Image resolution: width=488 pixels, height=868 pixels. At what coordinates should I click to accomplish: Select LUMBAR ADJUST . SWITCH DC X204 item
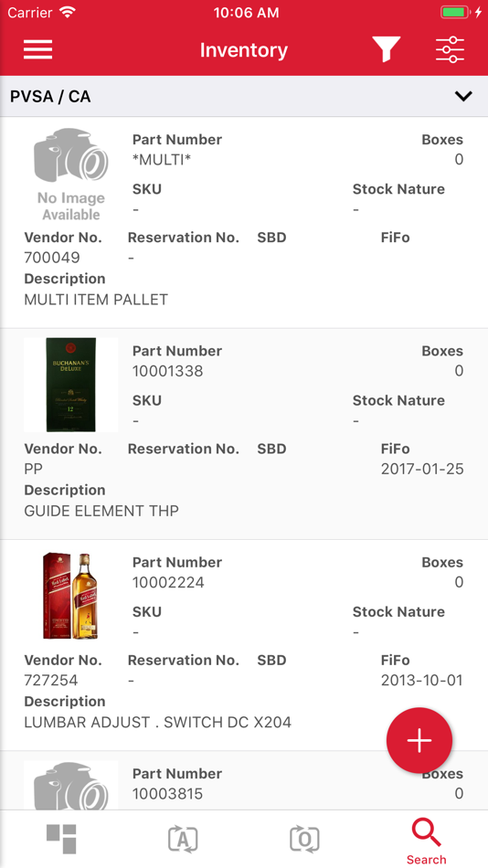(x=157, y=722)
